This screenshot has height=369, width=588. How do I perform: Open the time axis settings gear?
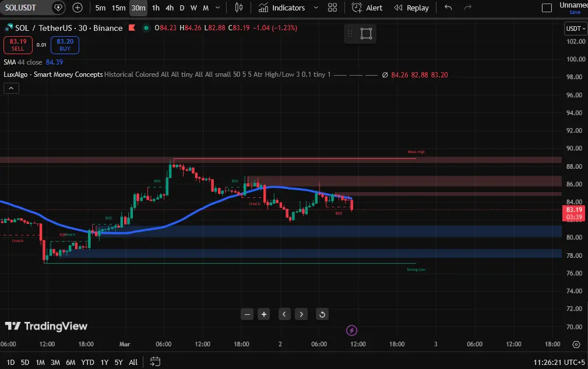click(576, 345)
